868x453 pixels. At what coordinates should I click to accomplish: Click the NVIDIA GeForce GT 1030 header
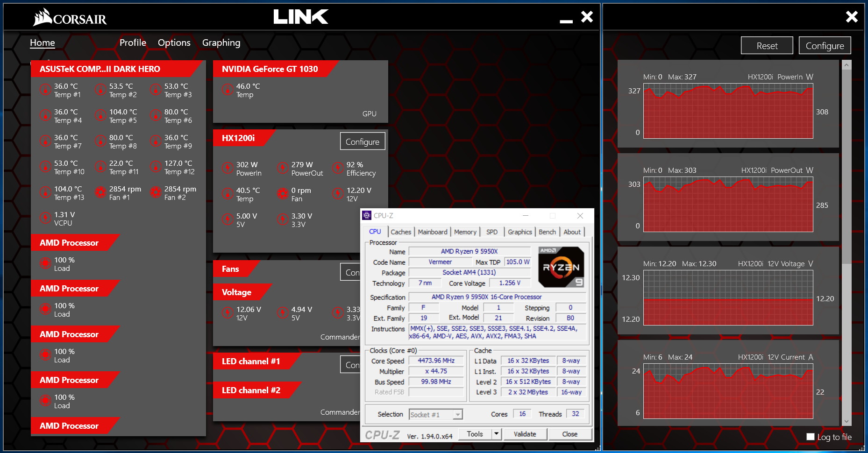tap(276, 69)
